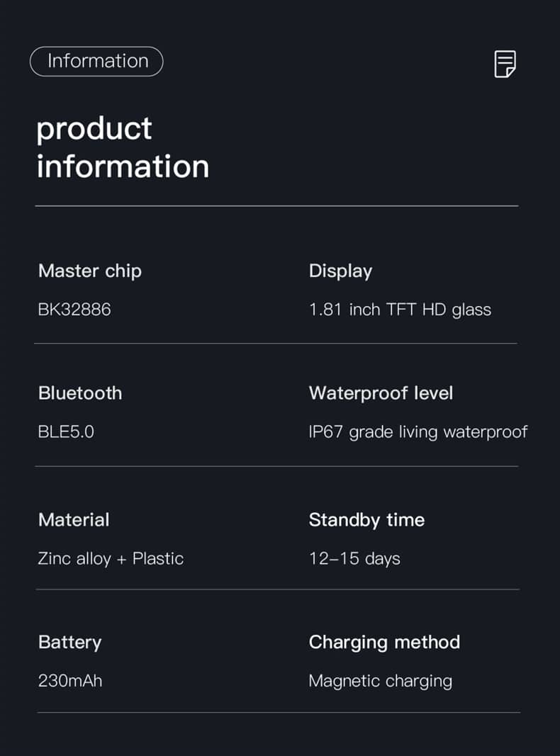The height and width of the screenshot is (756, 560).
Task: Click the Information pill button
Action: [96, 62]
